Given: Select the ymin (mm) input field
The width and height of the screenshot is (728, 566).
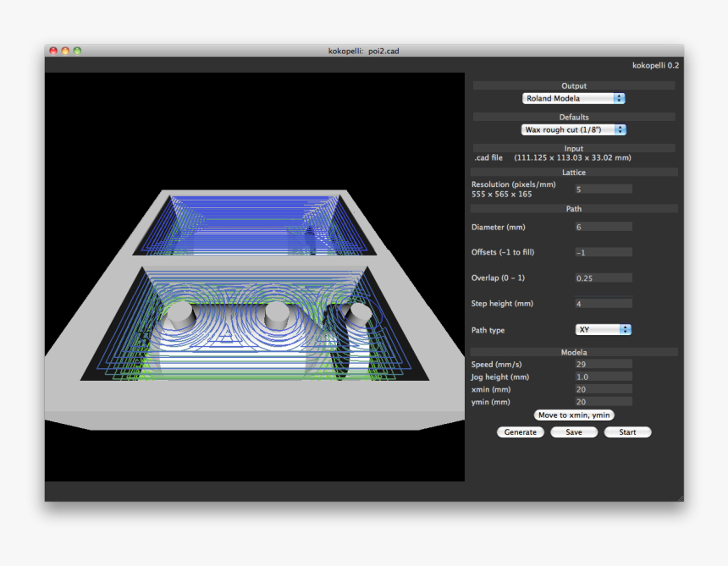Looking at the screenshot, I should pos(603,402).
